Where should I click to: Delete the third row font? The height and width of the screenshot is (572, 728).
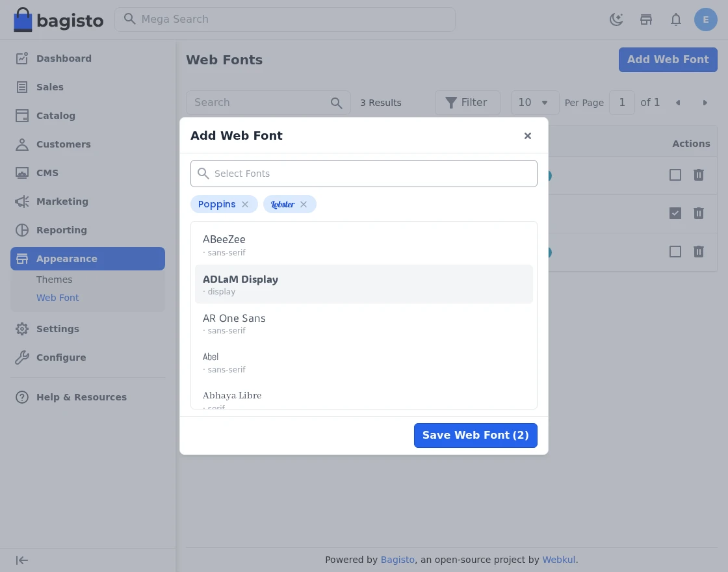coord(698,252)
